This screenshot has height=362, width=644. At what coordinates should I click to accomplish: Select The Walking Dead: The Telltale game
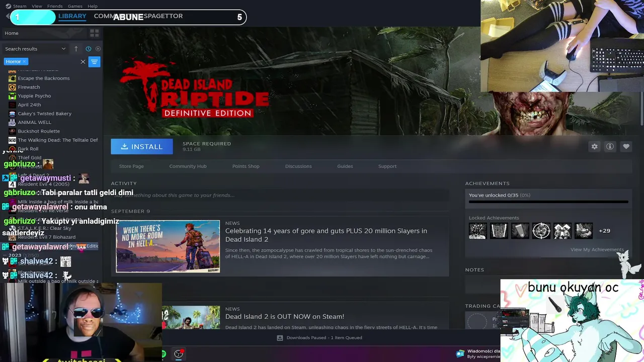click(x=58, y=140)
